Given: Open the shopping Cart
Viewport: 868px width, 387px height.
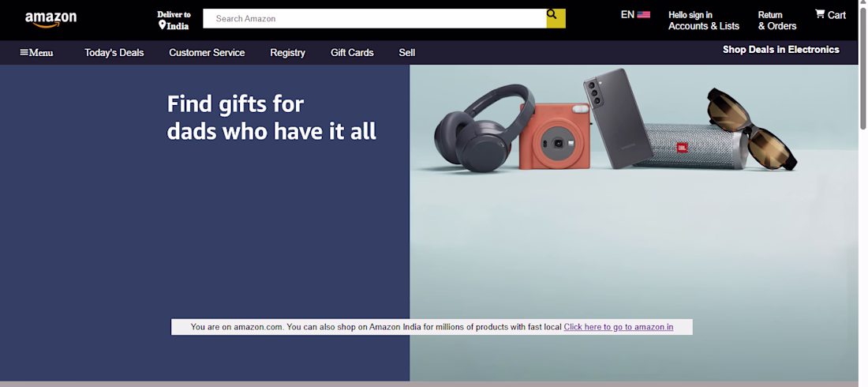Looking at the screenshot, I should click(830, 15).
